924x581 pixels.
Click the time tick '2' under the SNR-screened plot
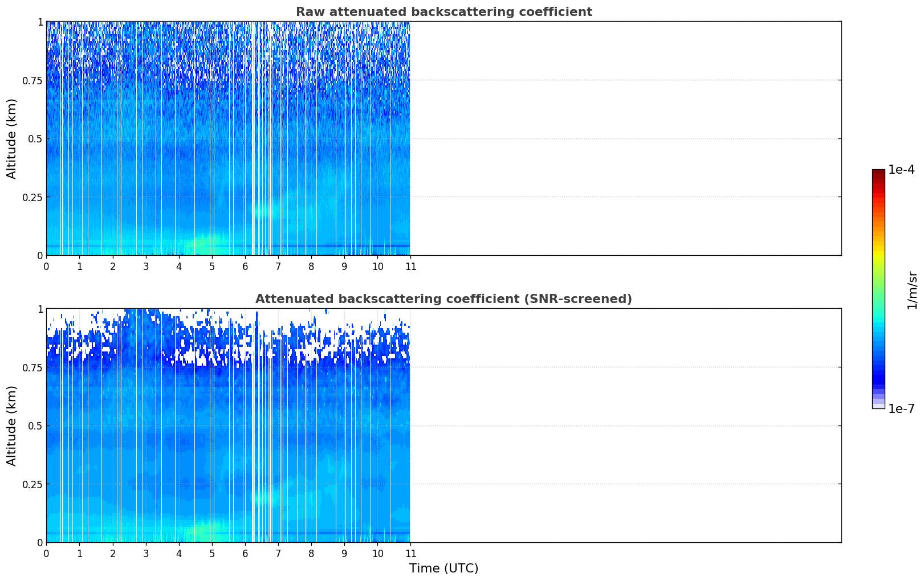[x=113, y=553]
